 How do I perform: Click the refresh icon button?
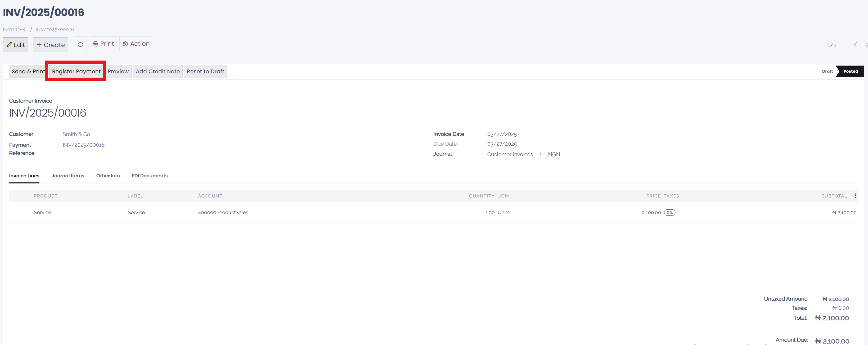point(80,44)
